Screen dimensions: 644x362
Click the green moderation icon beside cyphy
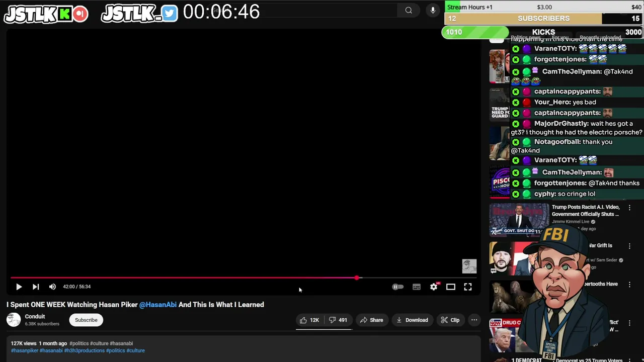[x=526, y=194]
